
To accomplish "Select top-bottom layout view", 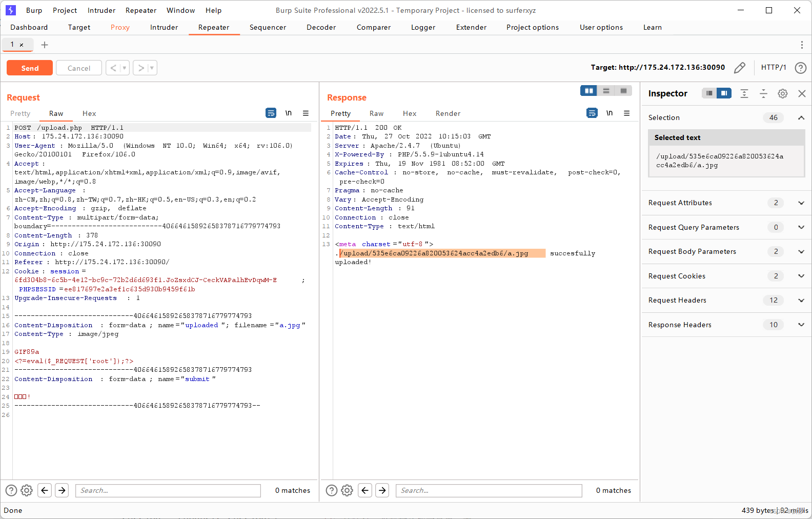I will (x=606, y=91).
